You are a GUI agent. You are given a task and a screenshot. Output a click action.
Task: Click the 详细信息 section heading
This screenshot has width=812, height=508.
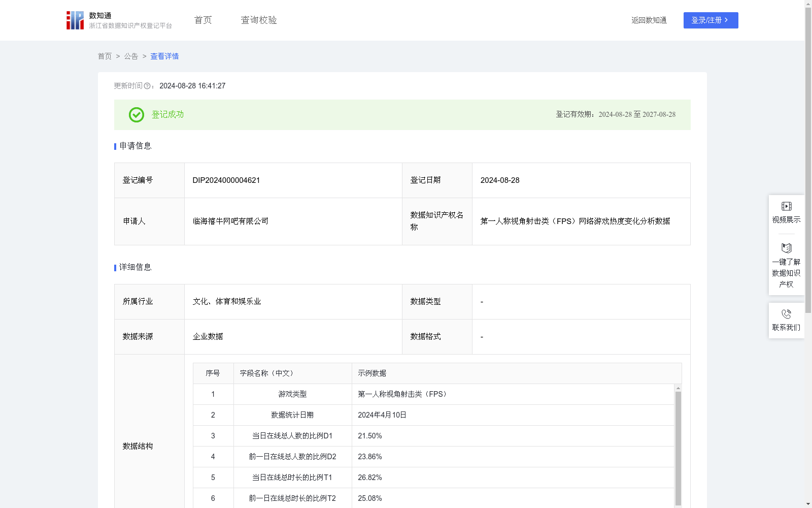pos(136,268)
